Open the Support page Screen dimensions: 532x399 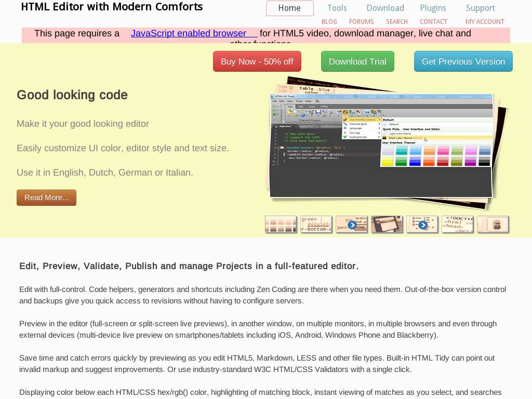[480, 8]
